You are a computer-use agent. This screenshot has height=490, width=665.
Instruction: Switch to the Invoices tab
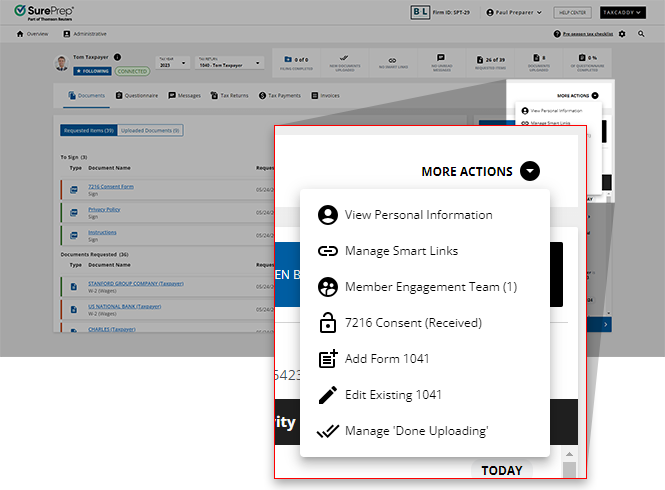coord(325,95)
